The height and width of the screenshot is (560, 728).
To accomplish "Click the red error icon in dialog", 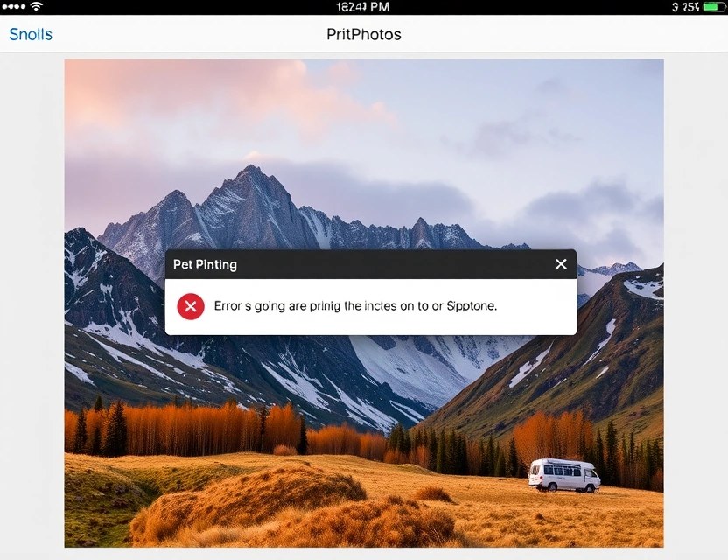I will [191, 306].
